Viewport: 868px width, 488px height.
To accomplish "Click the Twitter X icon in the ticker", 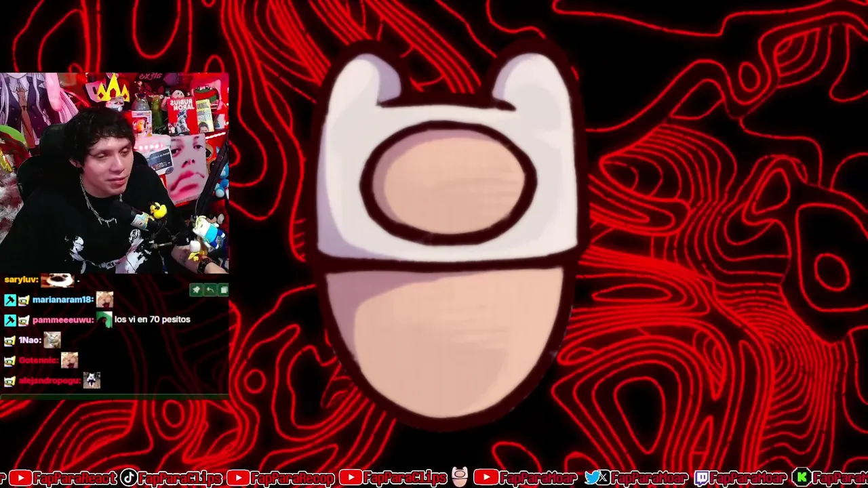I will coord(597,478).
